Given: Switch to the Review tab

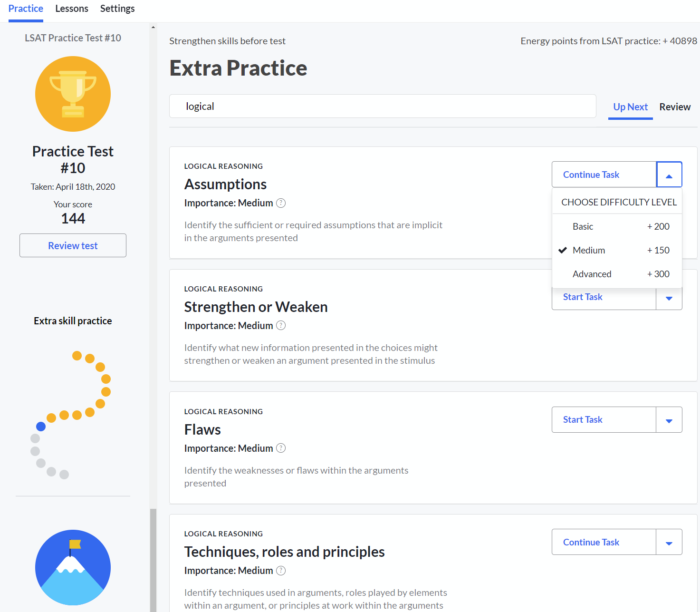Looking at the screenshot, I should pyautogui.click(x=674, y=107).
